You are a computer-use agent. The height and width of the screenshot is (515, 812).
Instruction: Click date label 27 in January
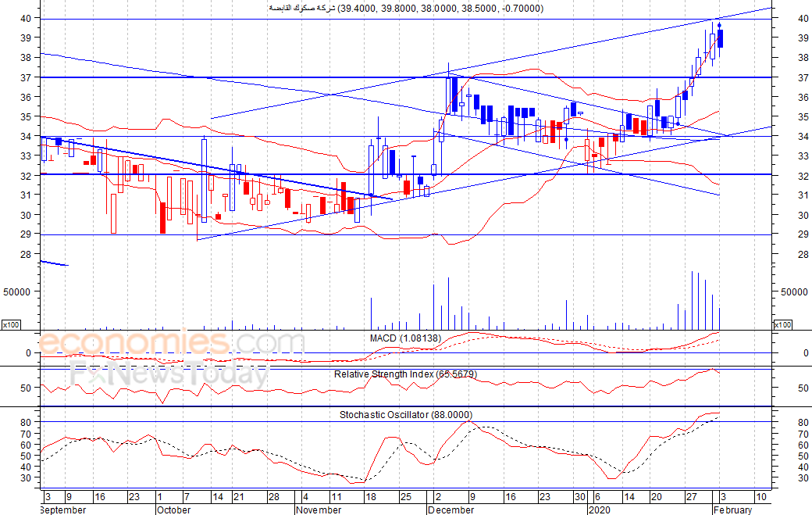coord(691,497)
